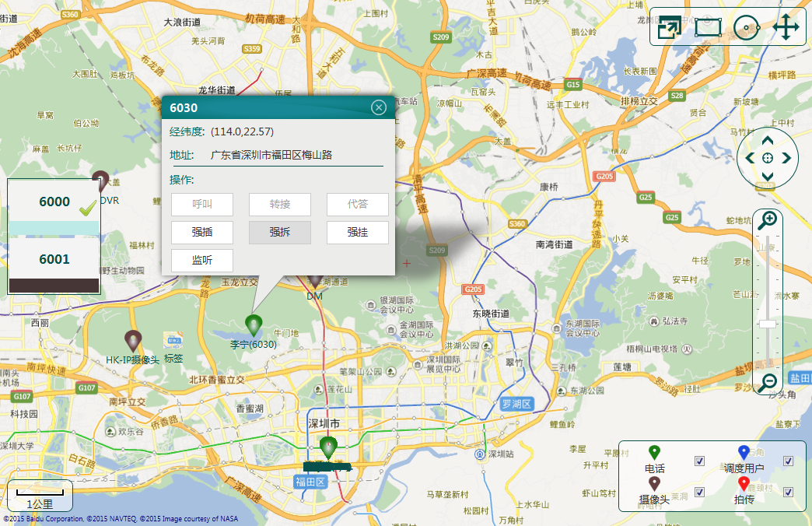
Task: Click the 监听 monitor button
Action: tap(202, 260)
